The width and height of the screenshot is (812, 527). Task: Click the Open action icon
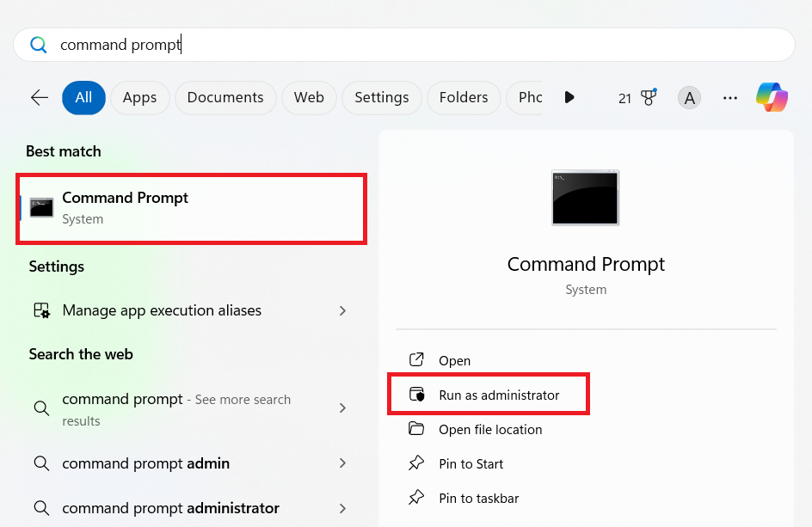(416, 360)
